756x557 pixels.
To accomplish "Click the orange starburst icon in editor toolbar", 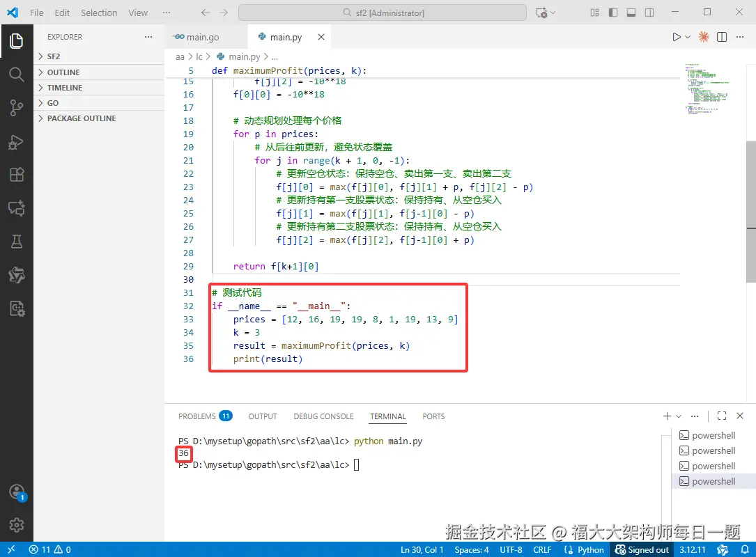I will [x=704, y=37].
